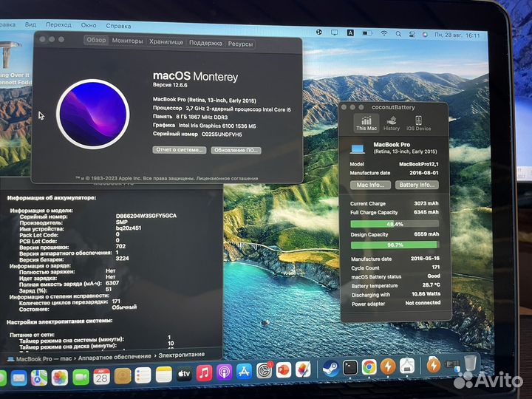Select Аппаратное обеспечение in the path bar
The image size is (532, 399).
115,357
